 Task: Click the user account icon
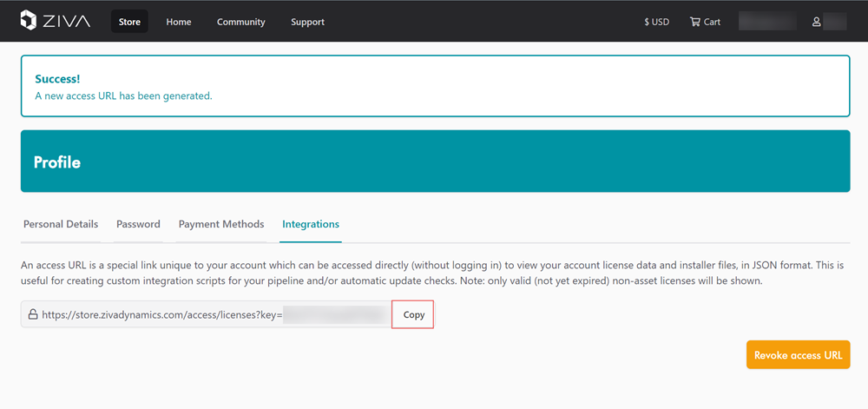point(816,22)
